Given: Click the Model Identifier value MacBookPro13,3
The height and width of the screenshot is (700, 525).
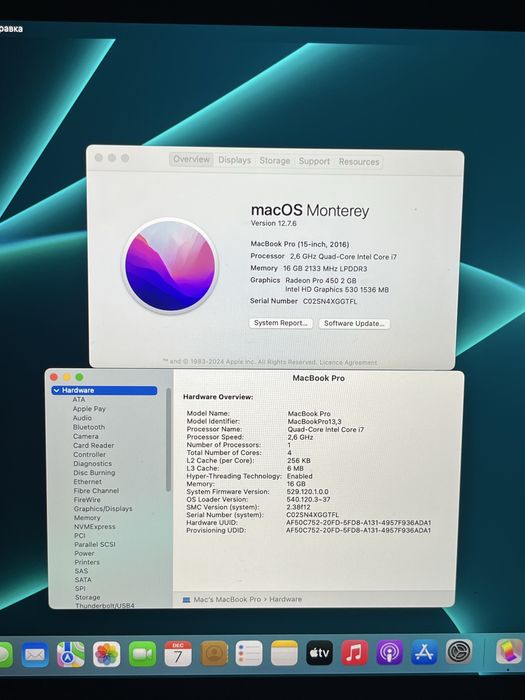Looking at the screenshot, I should tap(314, 422).
